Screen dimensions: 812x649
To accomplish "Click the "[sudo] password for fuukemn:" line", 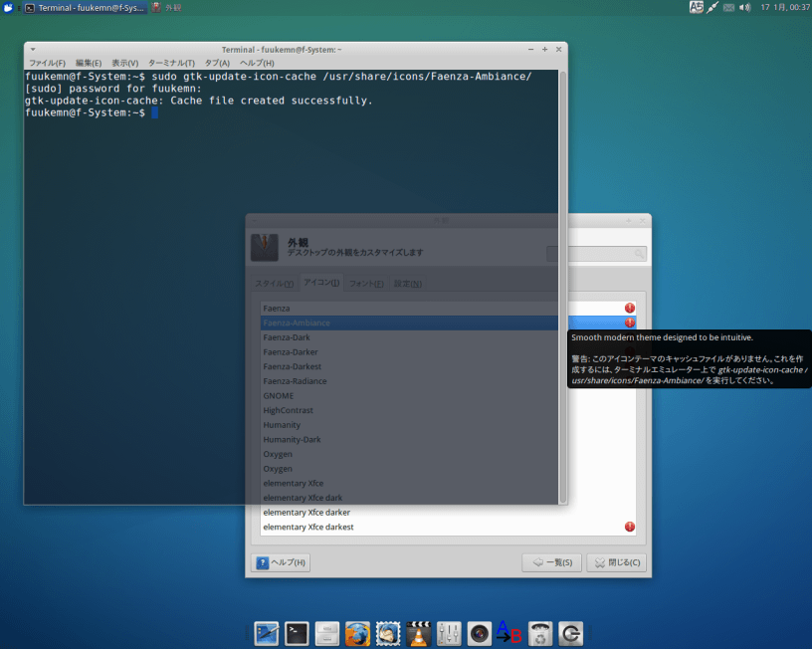I will coord(113,89).
